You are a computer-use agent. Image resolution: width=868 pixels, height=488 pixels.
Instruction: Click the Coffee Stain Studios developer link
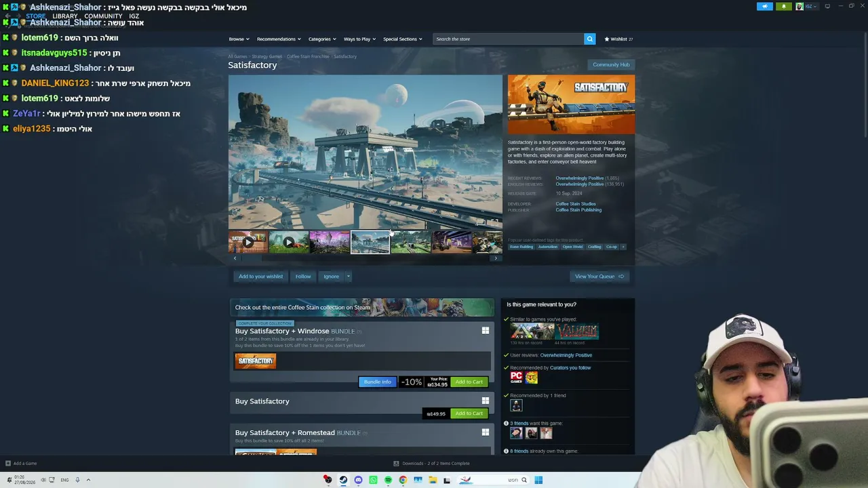coord(576,204)
